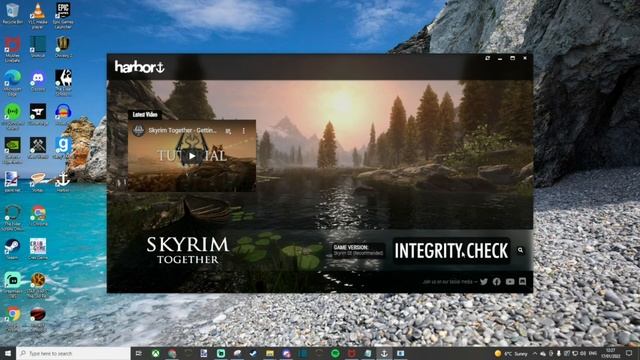Select the Audacity headphones desktop icon
Screen dimensions: 640x360
[x=63, y=114]
